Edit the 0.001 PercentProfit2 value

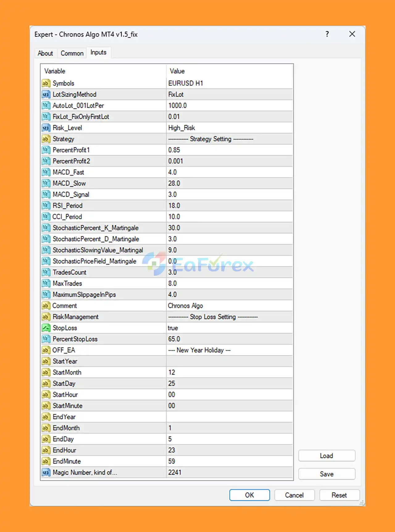230,161
